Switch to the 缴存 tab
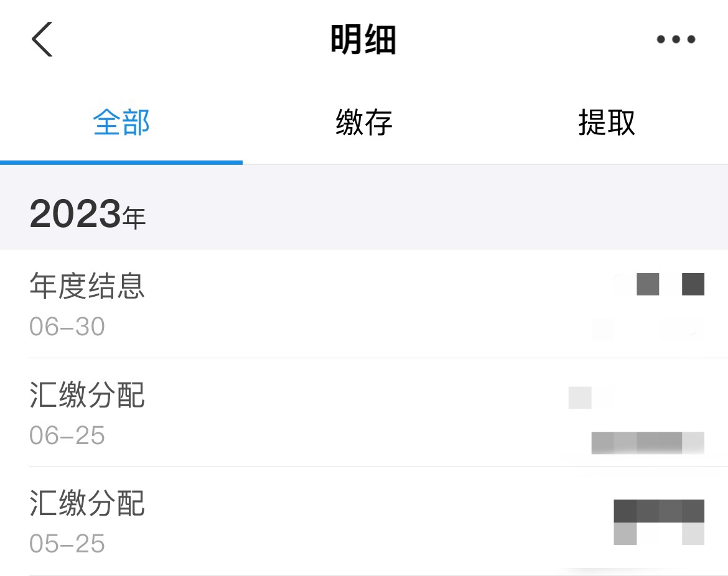This screenshot has height=576, width=728. [x=364, y=123]
